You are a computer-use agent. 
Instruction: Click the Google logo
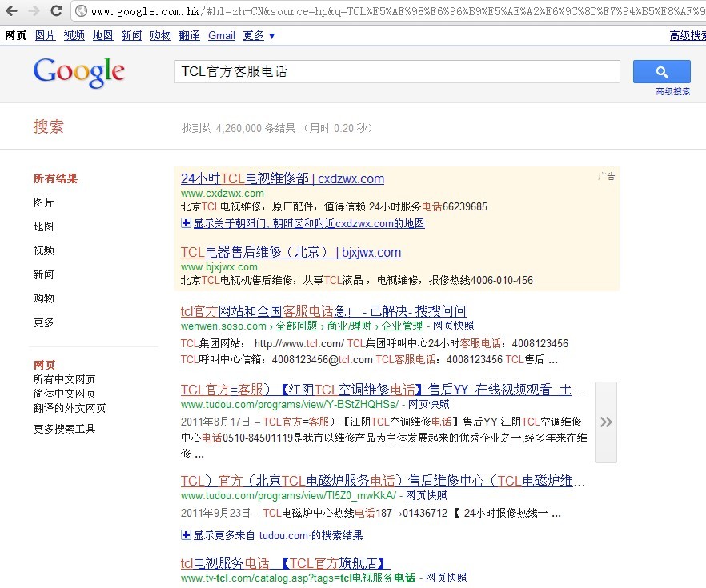click(x=79, y=72)
